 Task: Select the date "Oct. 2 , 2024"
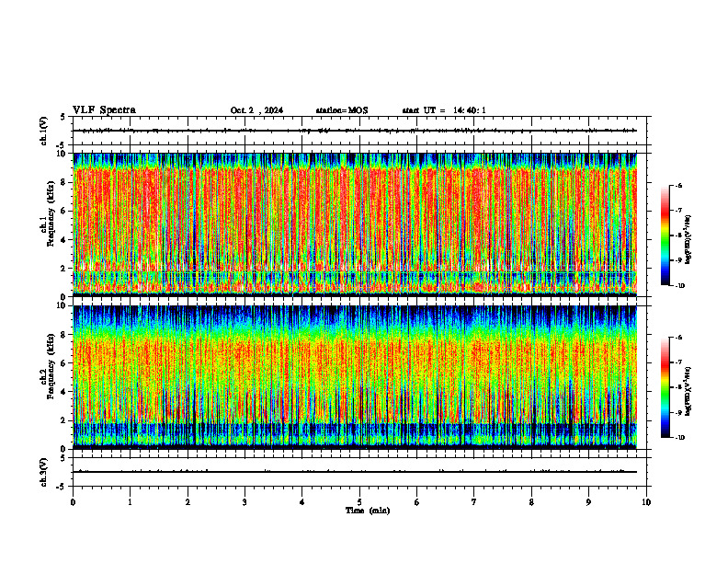[256, 110]
